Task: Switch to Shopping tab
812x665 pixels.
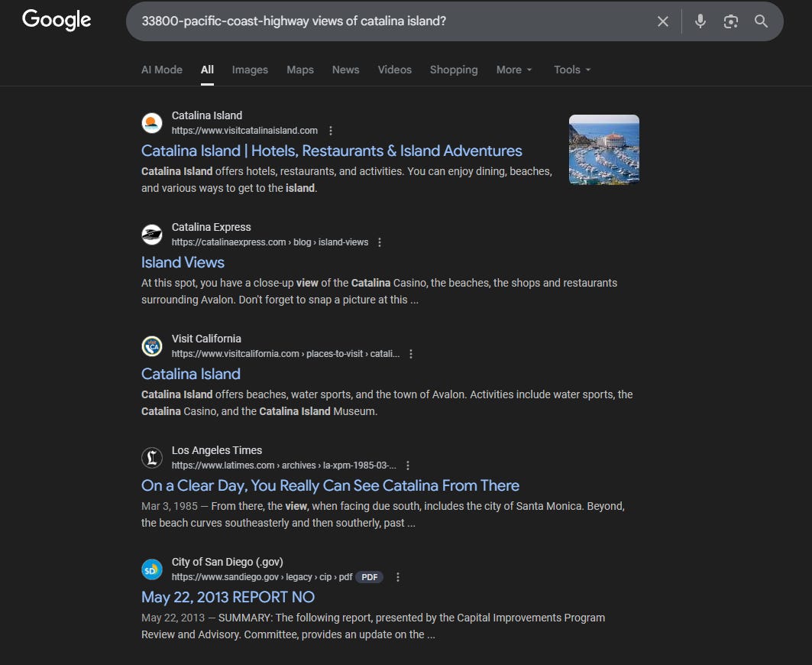Action: [454, 70]
